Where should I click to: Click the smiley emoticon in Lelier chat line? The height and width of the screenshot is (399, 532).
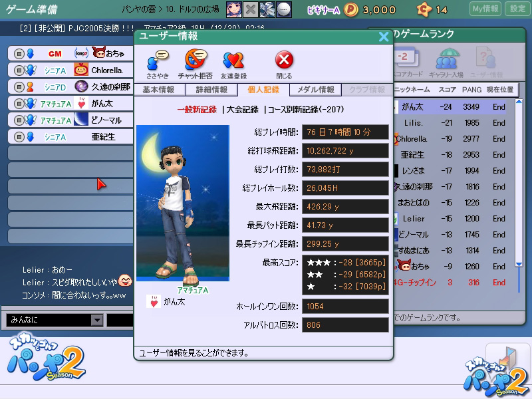[x=125, y=280]
